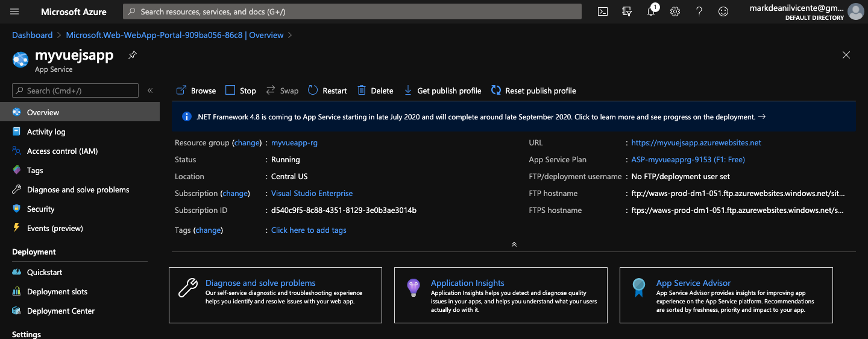Screen dimensions: 868x339
Task: Go to Dashboard breadcrumb
Action: pos(33,35)
